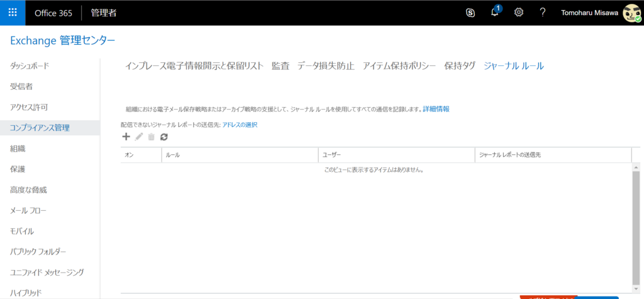Click the plus icon to add journal rule
The height and width of the screenshot is (299, 644).
[x=126, y=137]
